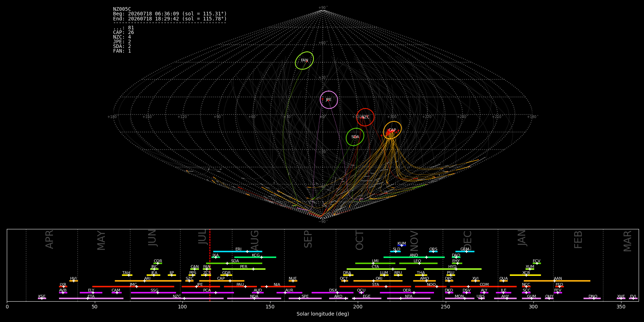Click the pink JPE radiant circle on map
Screen dimensions: 644x322
pyautogui.click(x=329, y=100)
